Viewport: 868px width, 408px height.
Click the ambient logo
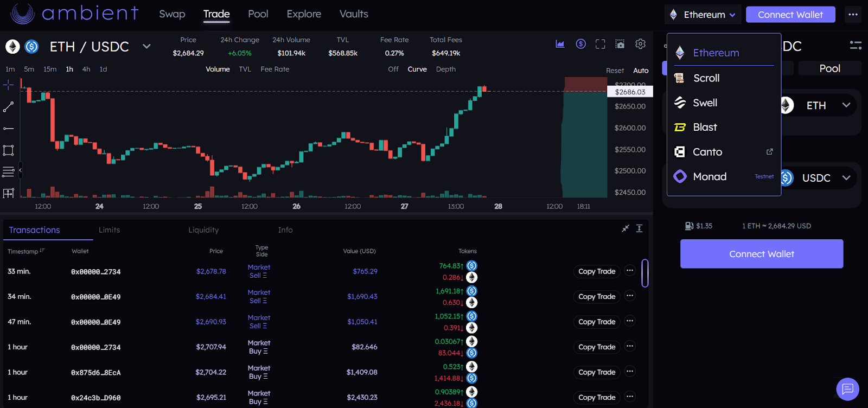pyautogui.click(x=74, y=14)
